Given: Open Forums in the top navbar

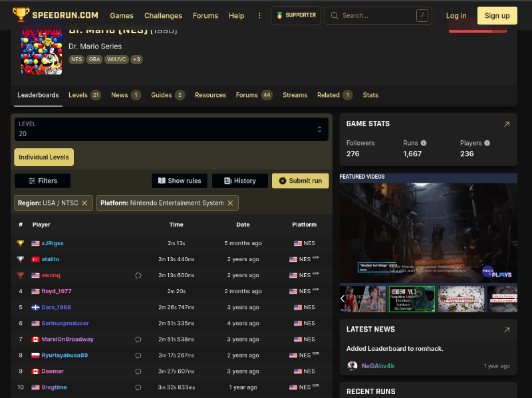Looking at the screenshot, I should (205, 15).
